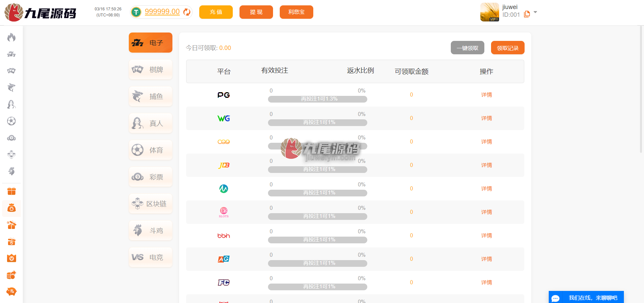Click the WG wagering progress bar
644x303 pixels.
pyautogui.click(x=317, y=123)
